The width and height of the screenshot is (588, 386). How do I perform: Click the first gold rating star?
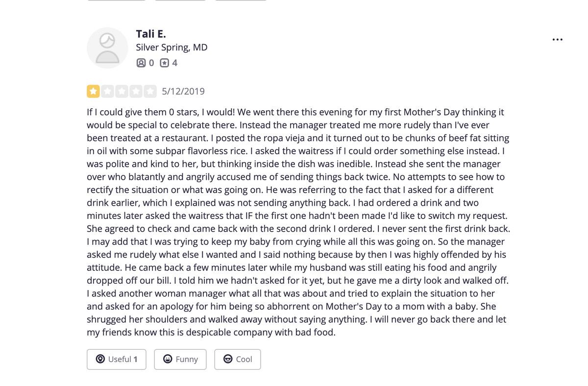coord(93,91)
